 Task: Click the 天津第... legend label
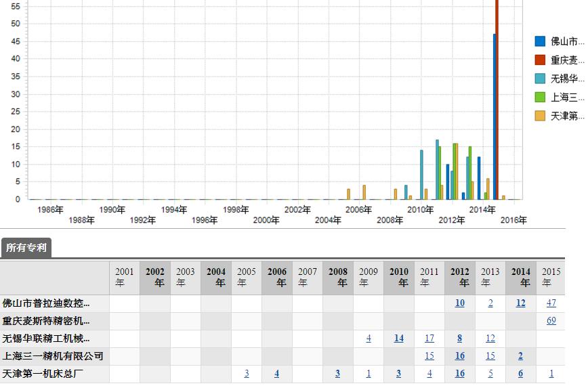point(568,116)
